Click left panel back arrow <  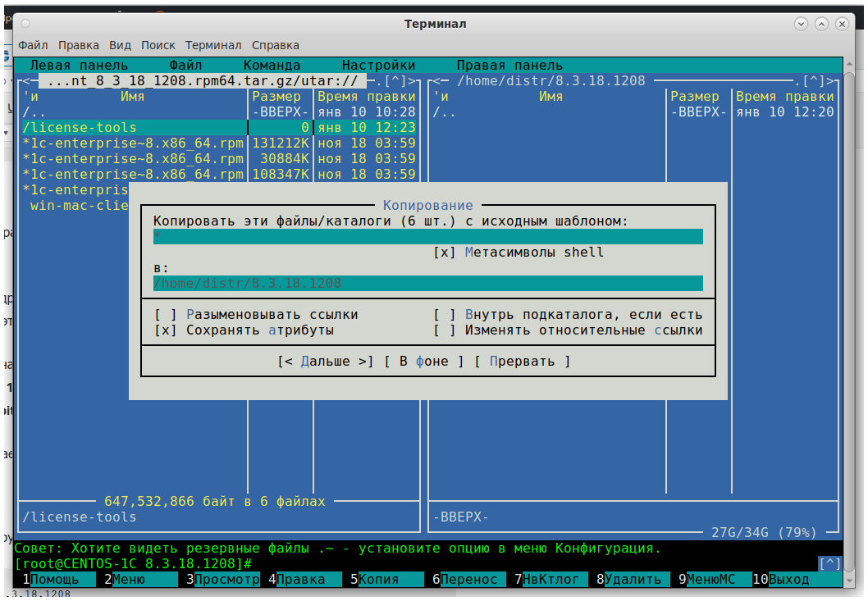[26, 81]
